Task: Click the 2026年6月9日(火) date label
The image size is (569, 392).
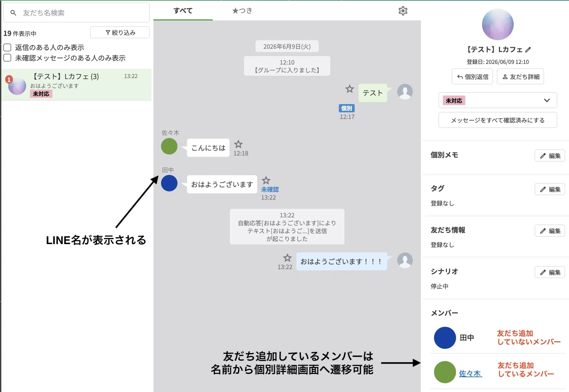Action: coord(287,46)
